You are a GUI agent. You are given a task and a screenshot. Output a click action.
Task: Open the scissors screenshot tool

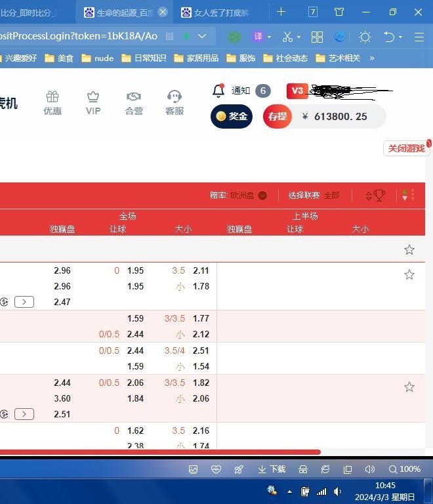287,37
